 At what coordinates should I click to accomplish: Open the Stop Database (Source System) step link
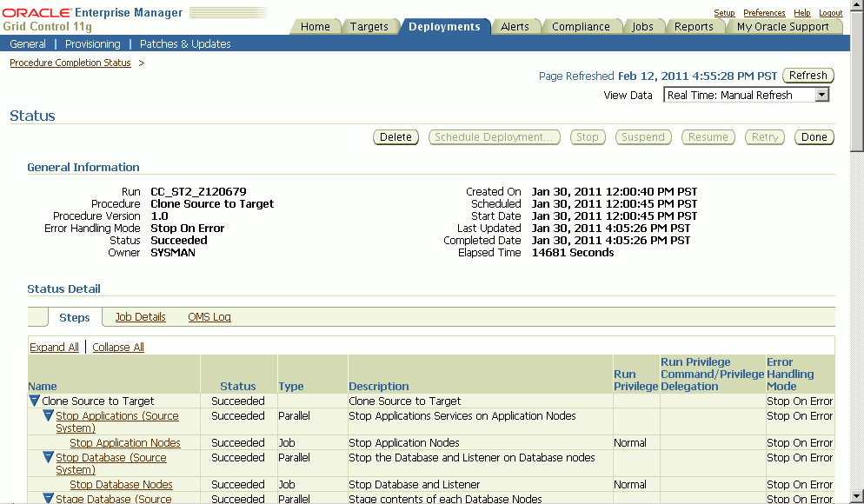[110, 463]
